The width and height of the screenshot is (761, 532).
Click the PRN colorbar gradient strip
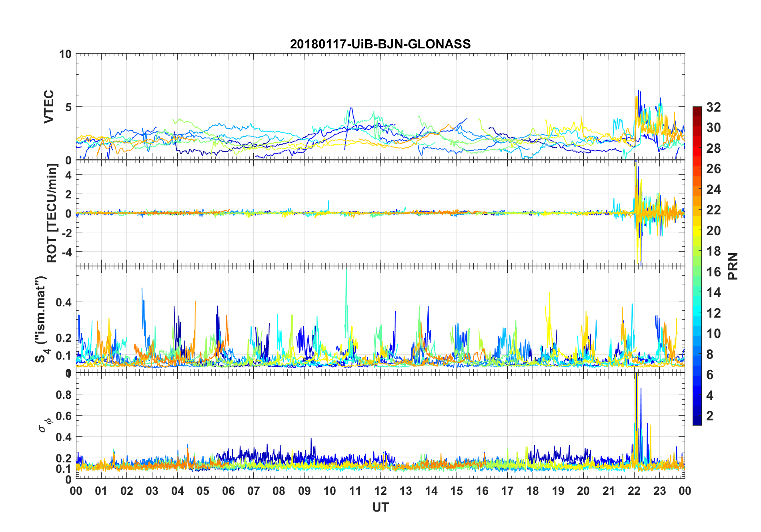(x=697, y=266)
